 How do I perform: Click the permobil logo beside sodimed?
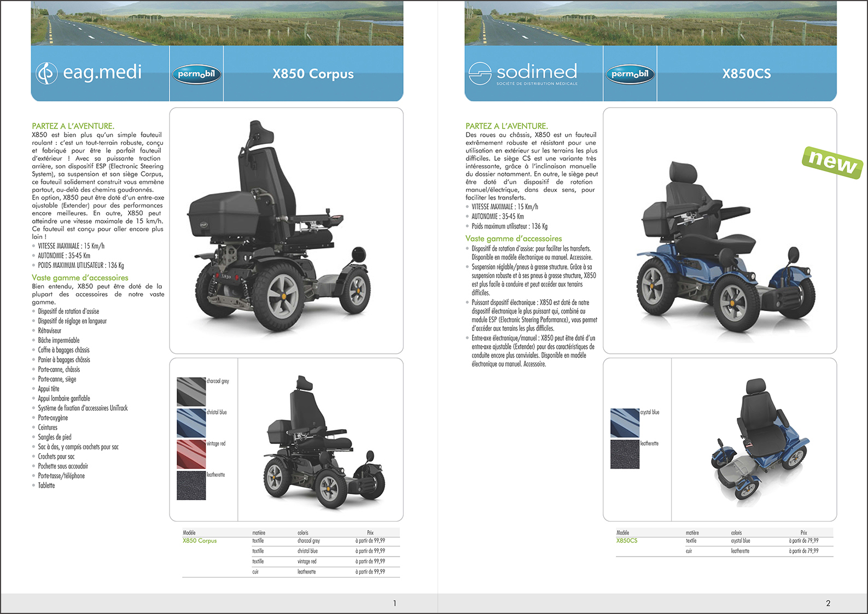630,74
